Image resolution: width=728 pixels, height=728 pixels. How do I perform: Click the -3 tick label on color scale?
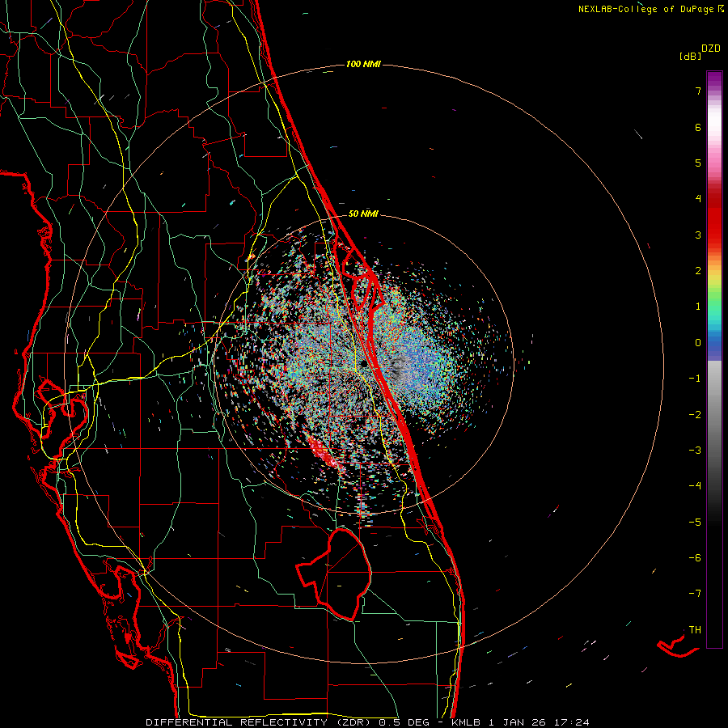pyautogui.click(x=695, y=451)
